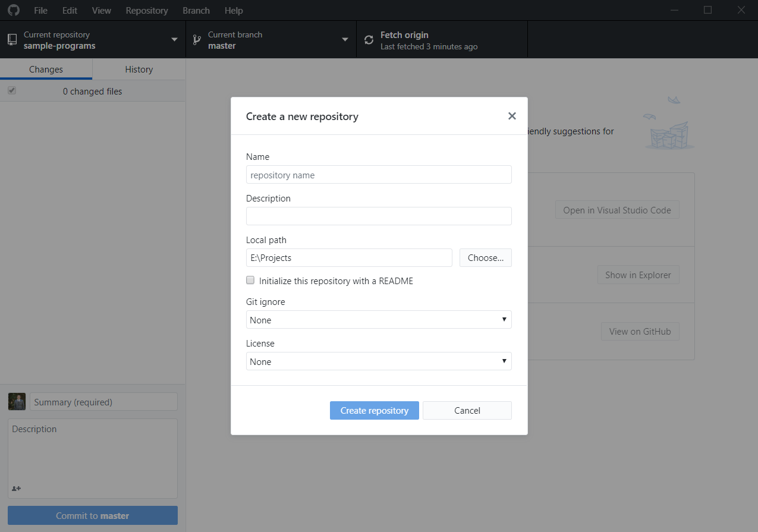758x532 pixels.
Task: Click the branch icon beside Current branch
Action: (196, 39)
